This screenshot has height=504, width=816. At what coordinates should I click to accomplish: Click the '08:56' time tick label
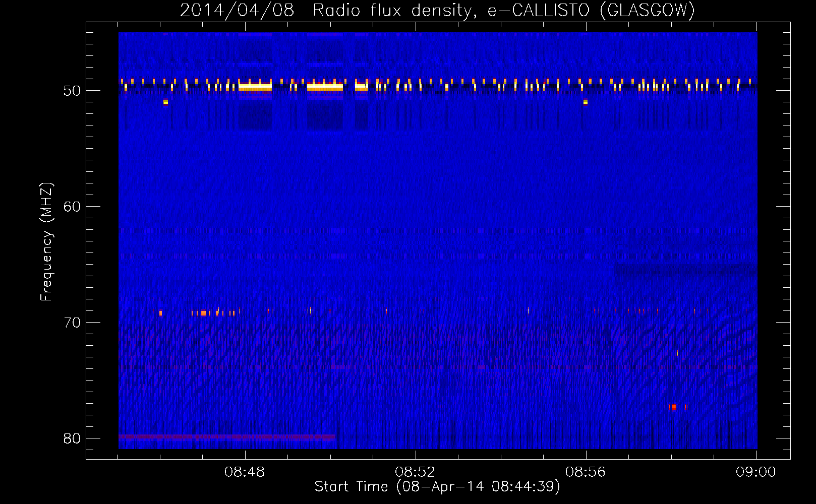(586, 472)
